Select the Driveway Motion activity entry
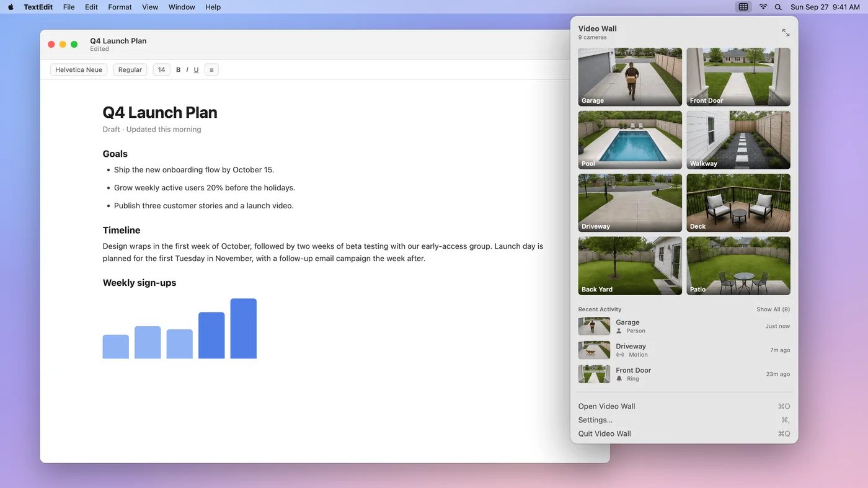 tap(684, 350)
